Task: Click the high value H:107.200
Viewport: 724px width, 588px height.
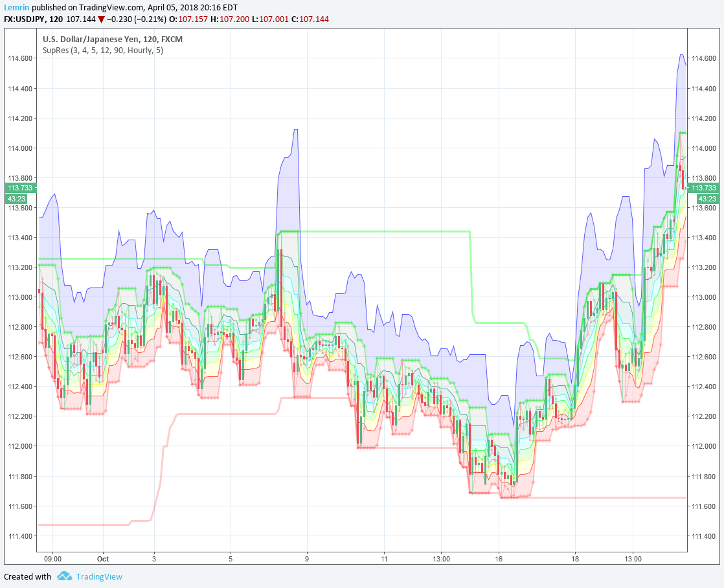Action: pos(230,19)
